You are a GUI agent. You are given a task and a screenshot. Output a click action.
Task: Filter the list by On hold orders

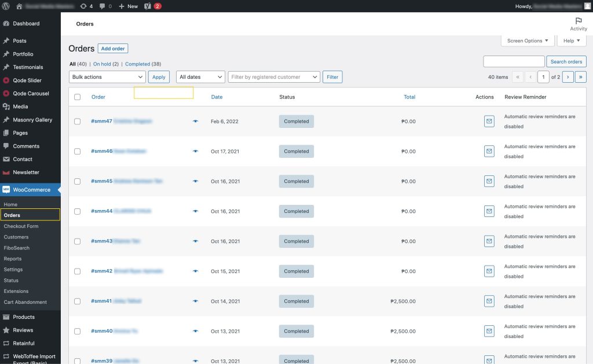102,64
